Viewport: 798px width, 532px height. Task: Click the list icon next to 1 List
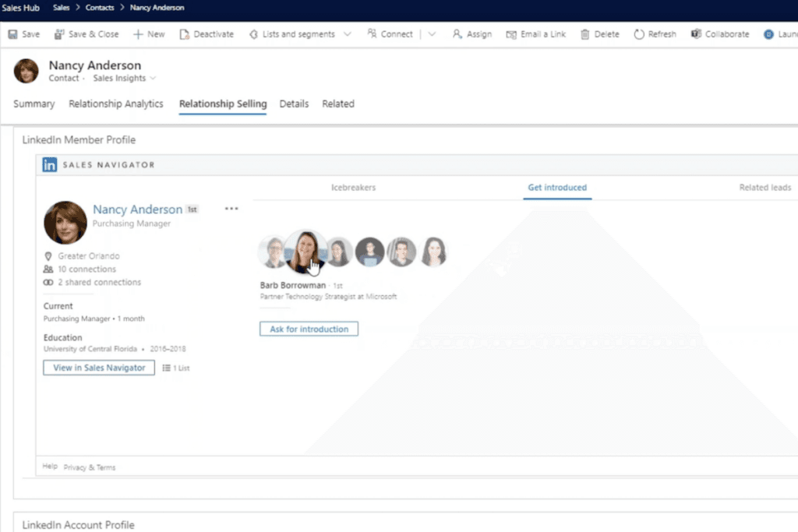166,368
